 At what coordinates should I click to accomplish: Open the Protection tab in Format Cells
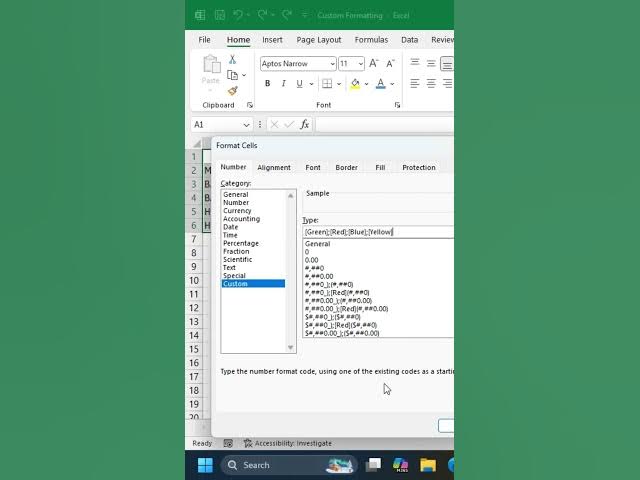pos(419,167)
